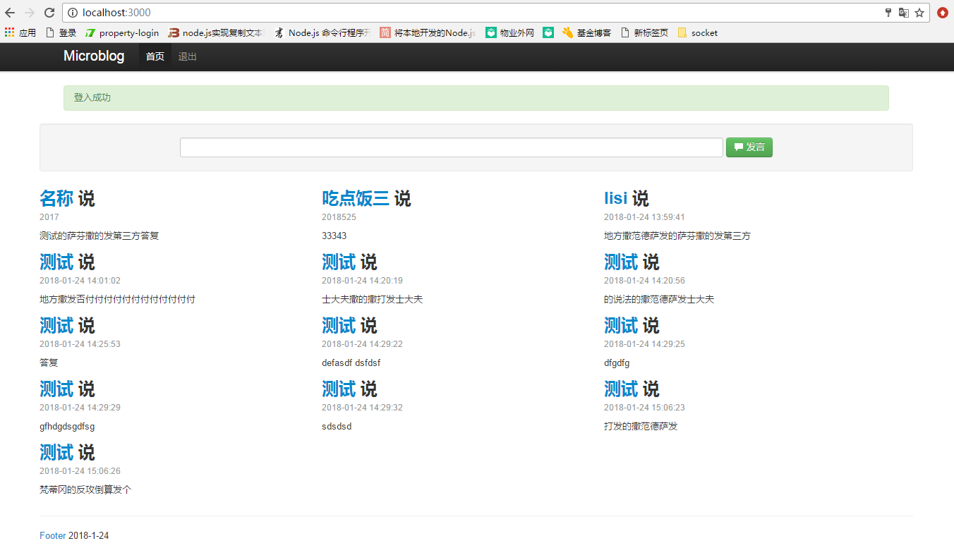Open the 新标签页 bookmark

[x=644, y=32]
